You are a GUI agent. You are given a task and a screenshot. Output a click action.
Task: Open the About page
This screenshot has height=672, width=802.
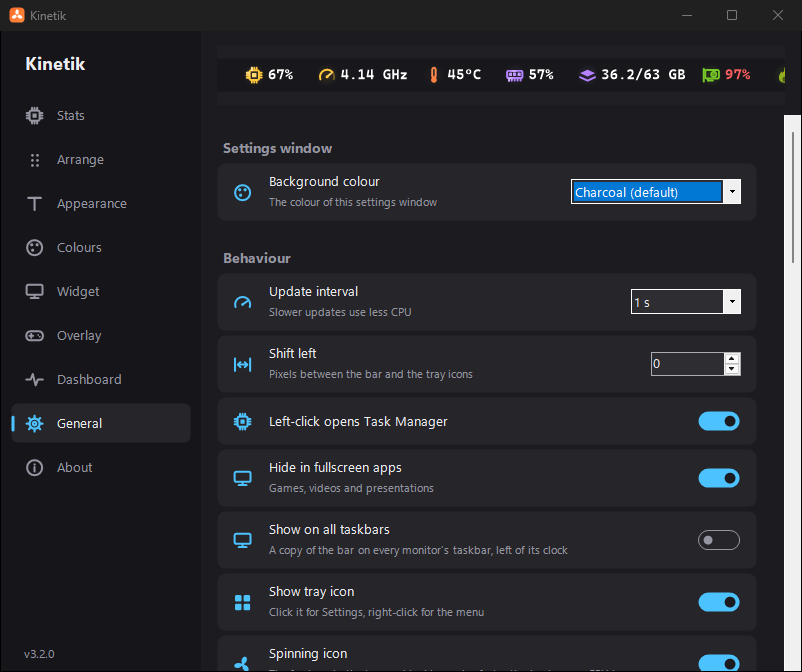101,467
